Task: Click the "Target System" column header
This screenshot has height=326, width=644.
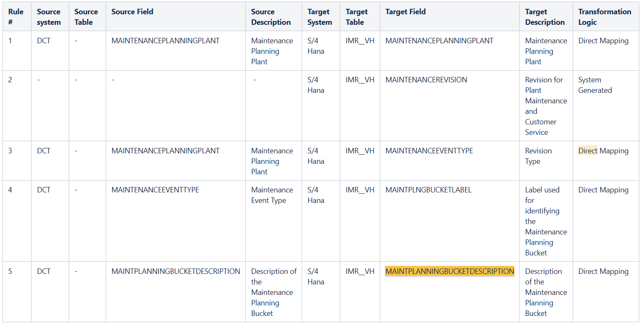Action: (x=319, y=17)
